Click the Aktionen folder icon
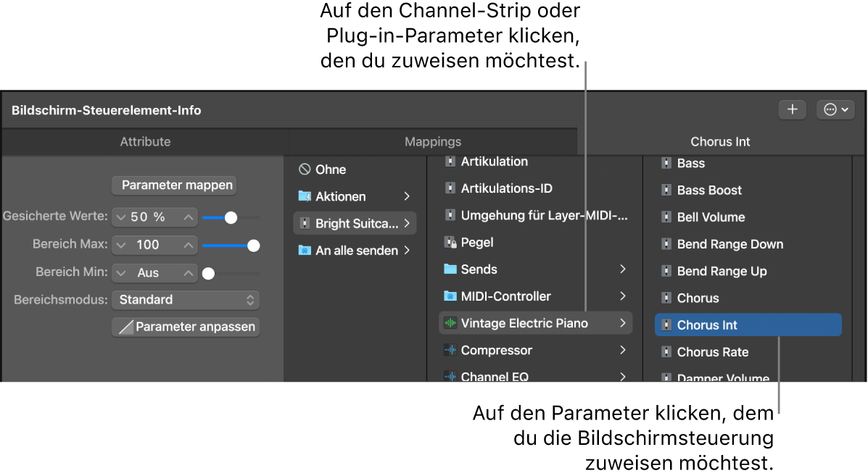Screen dimensions: 868x476 [x=305, y=196]
